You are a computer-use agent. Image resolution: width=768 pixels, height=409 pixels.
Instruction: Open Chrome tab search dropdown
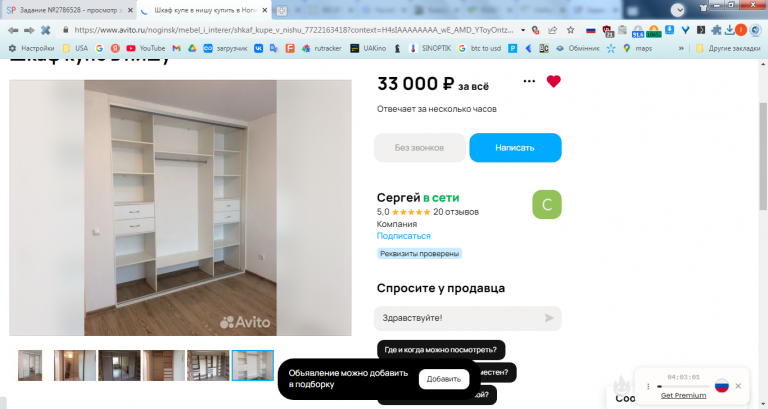(677, 10)
